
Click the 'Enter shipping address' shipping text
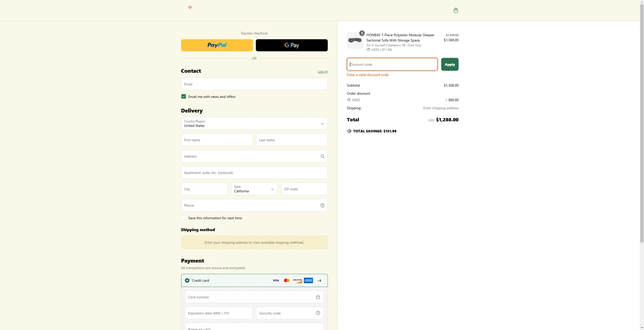click(440, 108)
